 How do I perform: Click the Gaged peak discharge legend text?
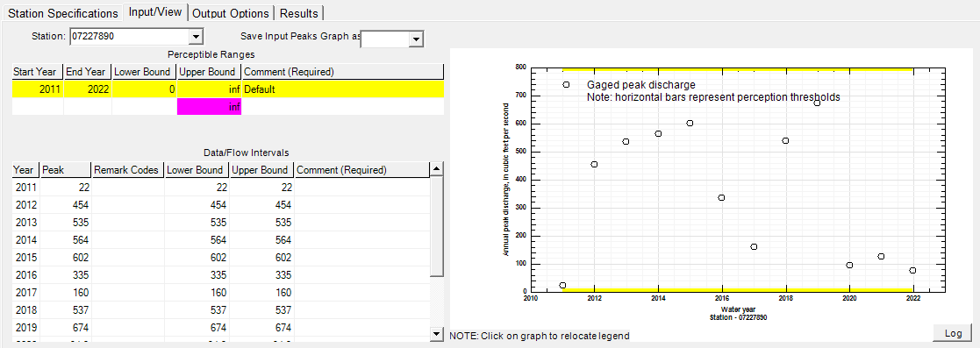pos(641,85)
